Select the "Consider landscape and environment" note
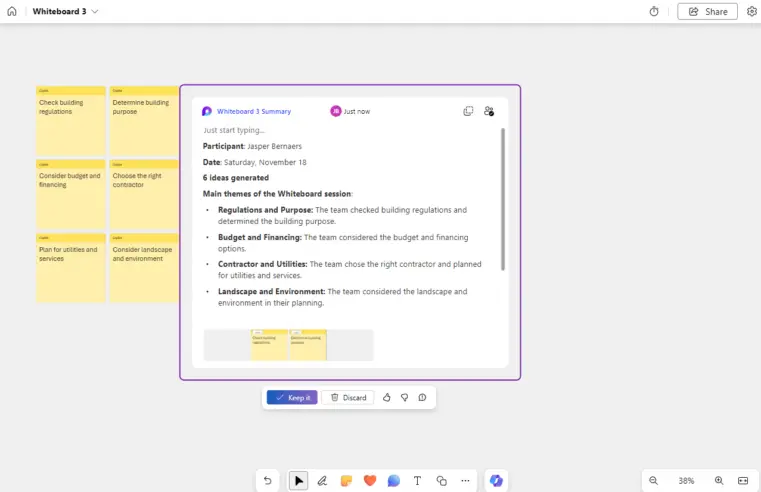 point(144,268)
